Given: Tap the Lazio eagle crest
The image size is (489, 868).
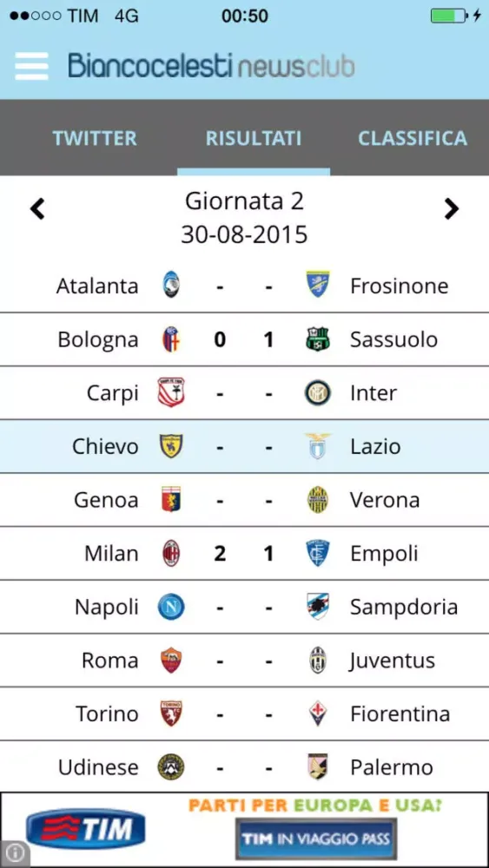Looking at the screenshot, I should point(318,446).
